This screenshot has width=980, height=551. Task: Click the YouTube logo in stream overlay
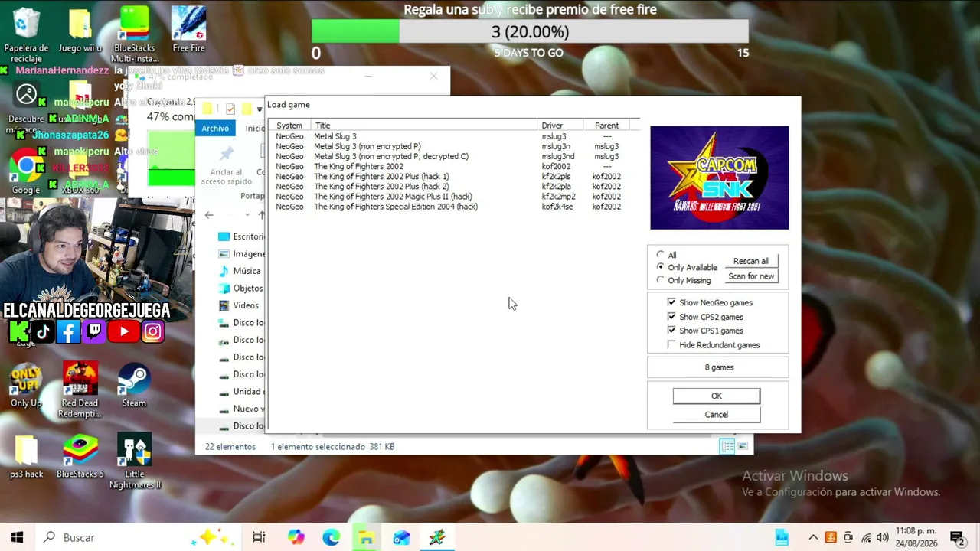click(123, 331)
